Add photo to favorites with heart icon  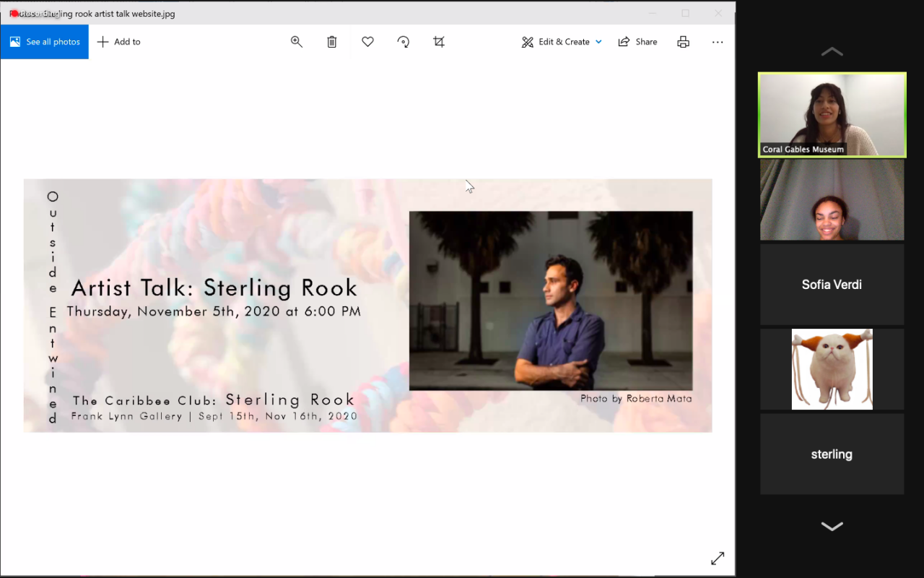367,42
